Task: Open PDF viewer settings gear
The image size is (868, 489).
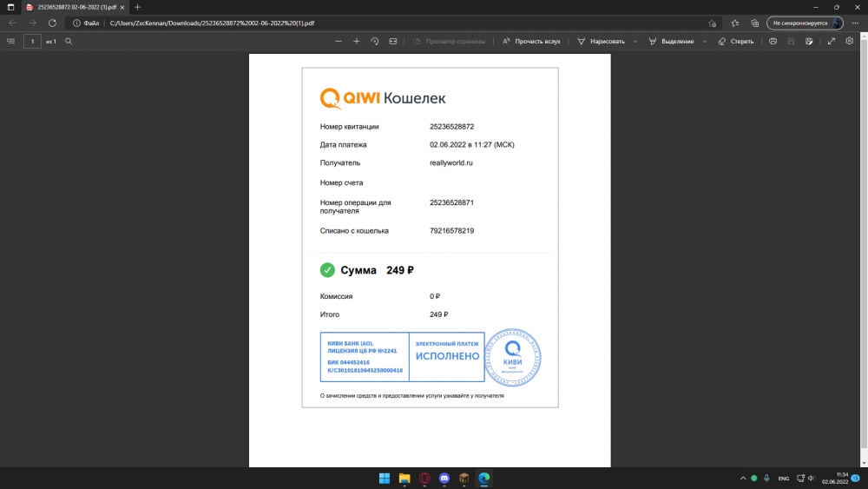Action: pos(849,41)
